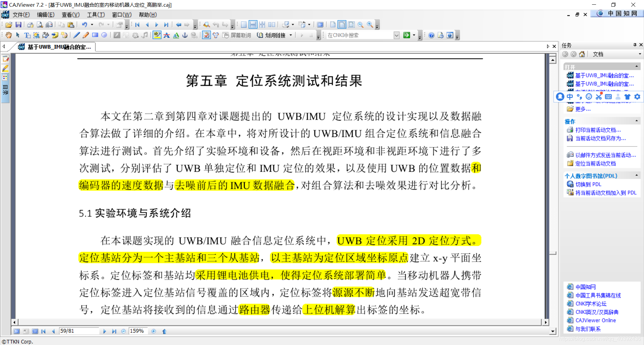Open the 帮助(H) menu

(148, 15)
